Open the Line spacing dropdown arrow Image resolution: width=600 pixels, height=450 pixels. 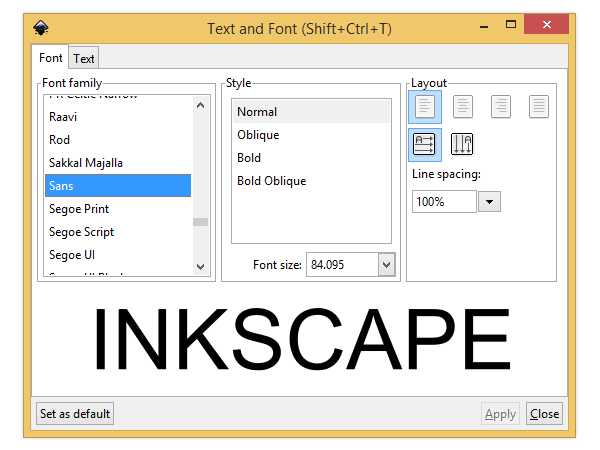489,202
